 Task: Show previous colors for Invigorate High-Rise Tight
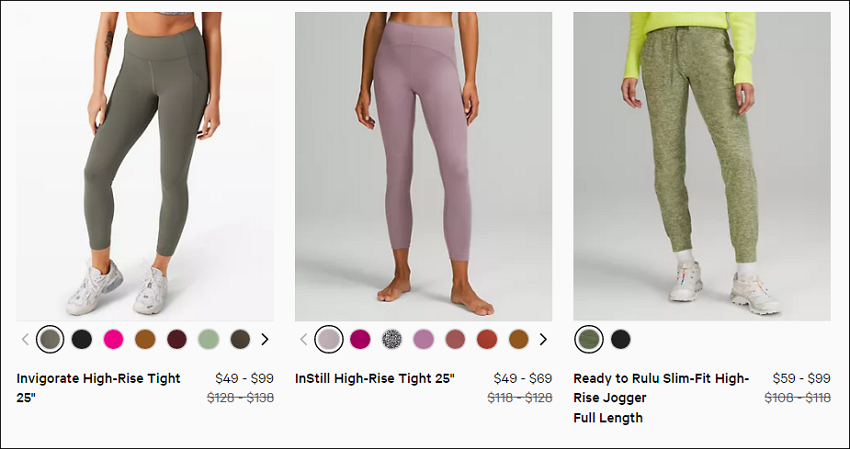pyautogui.click(x=25, y=339)
